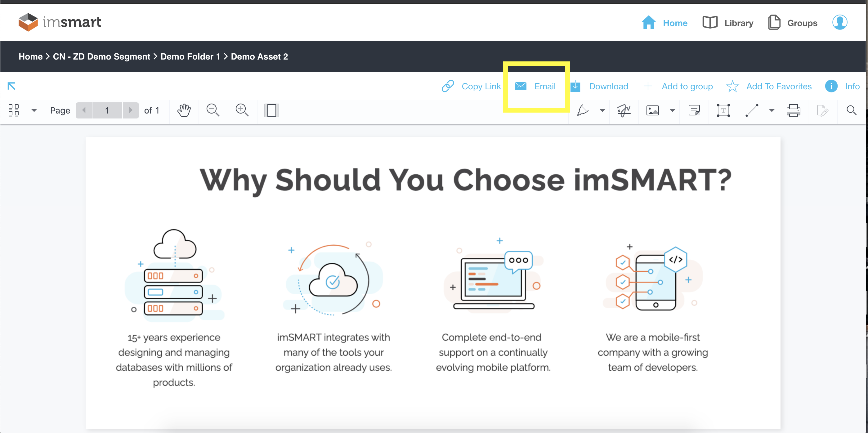
Task: Go to Home in the breadcrumb
Action: coord(31,57)
